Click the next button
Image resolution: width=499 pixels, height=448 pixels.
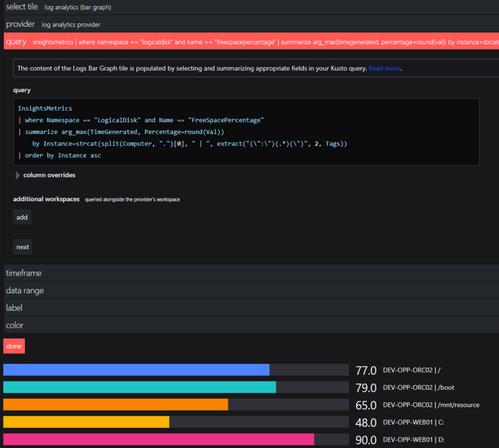coord(22,247)
